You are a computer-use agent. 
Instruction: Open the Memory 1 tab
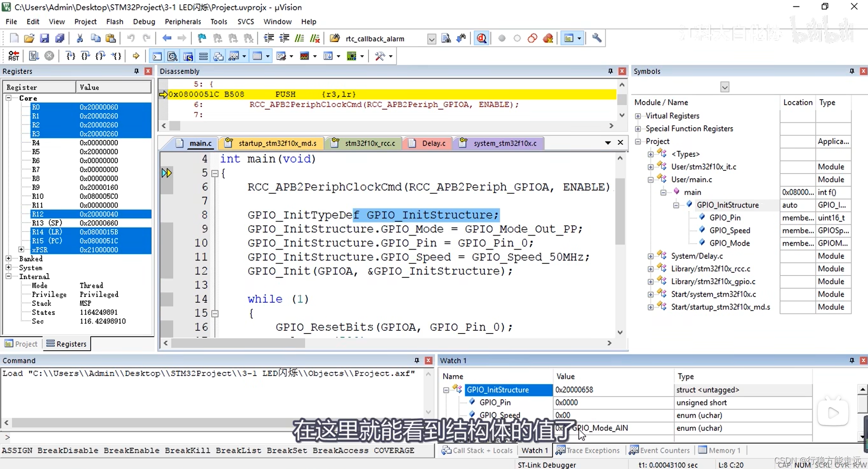coord(720,450)
